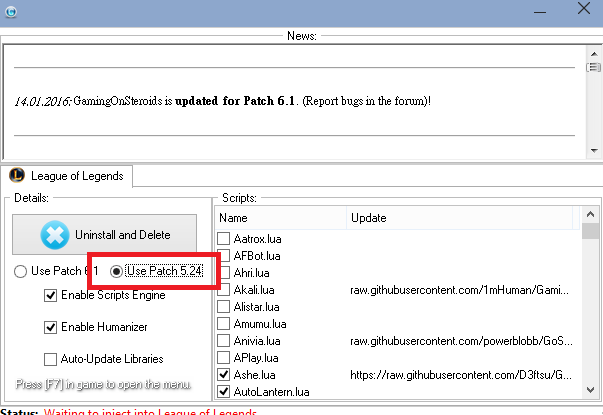
Task: Select the Use Patch 5.24 radio button
Action: pos(116,271)
